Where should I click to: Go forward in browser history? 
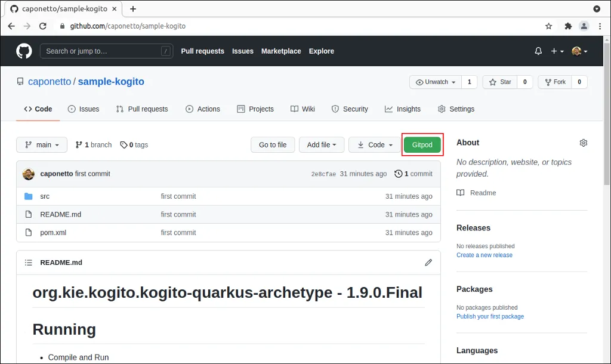[x=27, y=26]
